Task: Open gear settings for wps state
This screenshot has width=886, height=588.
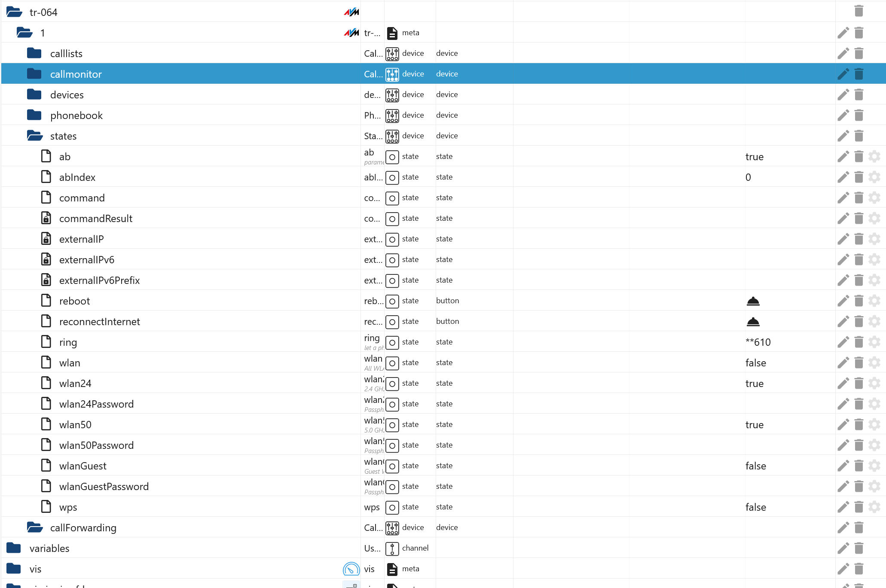Action: [x=874, y=507]
